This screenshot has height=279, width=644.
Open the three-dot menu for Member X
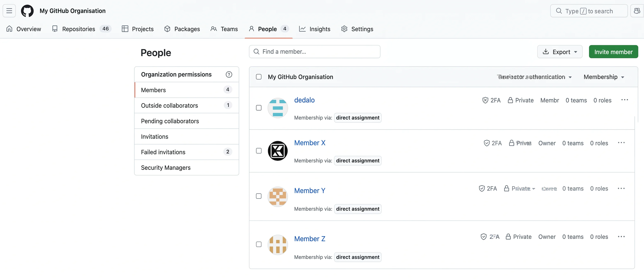[x=621, y=143]
